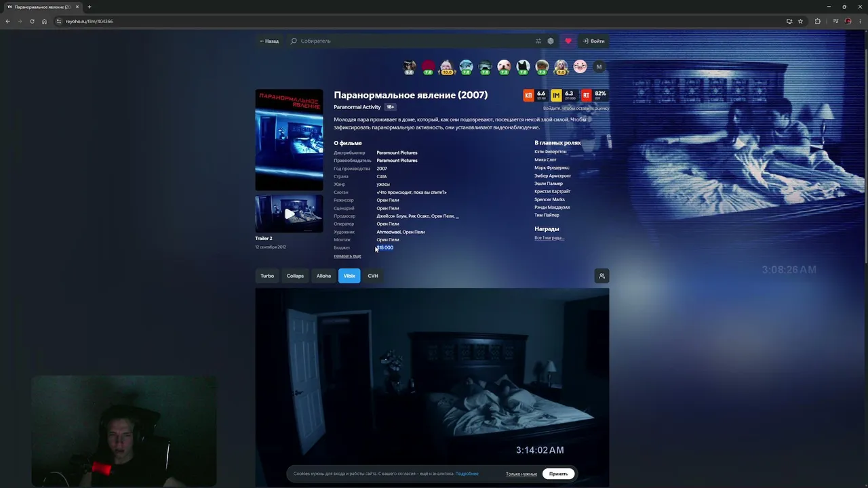Close the Паранормальное явление browser tab
This screenshot has height=488, width=868.
click(77, 7)
